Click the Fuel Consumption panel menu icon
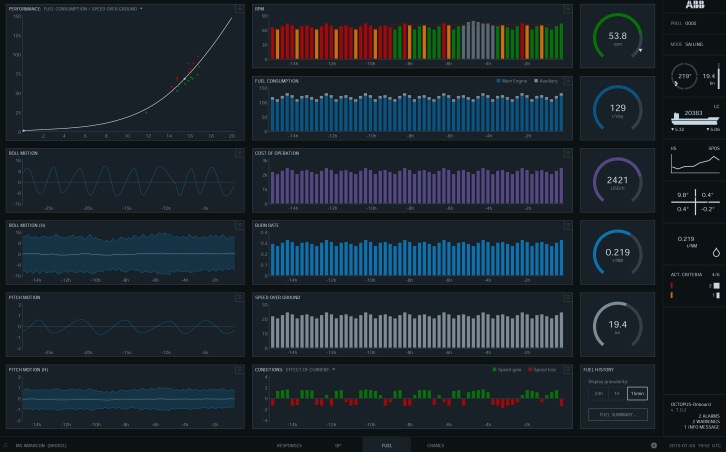 pyautogui.click(x=567, y=79)
